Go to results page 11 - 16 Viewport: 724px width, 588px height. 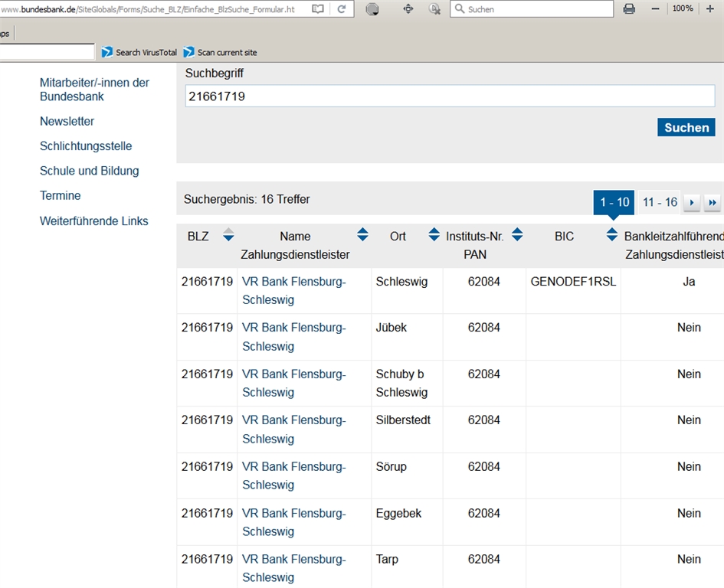[x=660, y=202]
